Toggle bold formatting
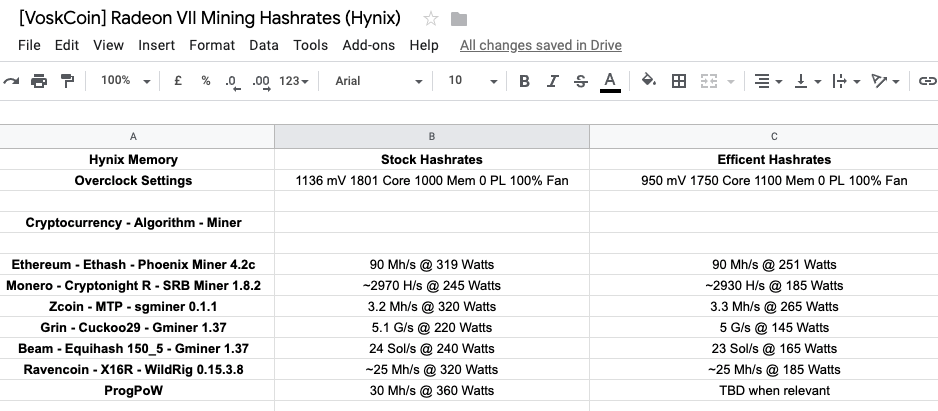The height and width of the screenshot is (411, 938). coord(524,81)
